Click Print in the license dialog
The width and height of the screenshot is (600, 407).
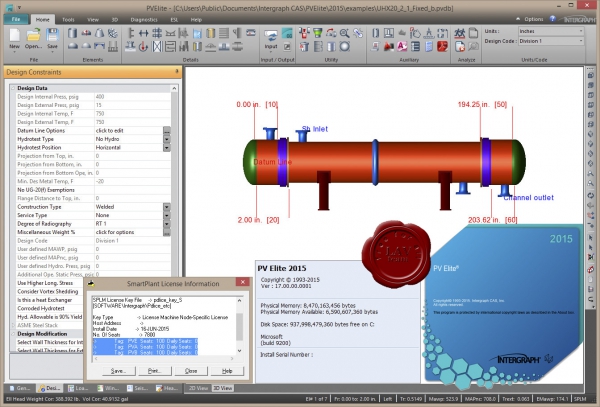[x=154, y=371]
